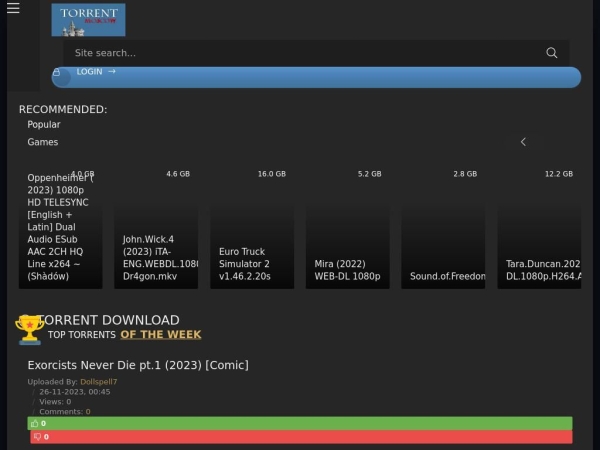
Task: Click the thumbs up icon
Action: coord(35,423)
